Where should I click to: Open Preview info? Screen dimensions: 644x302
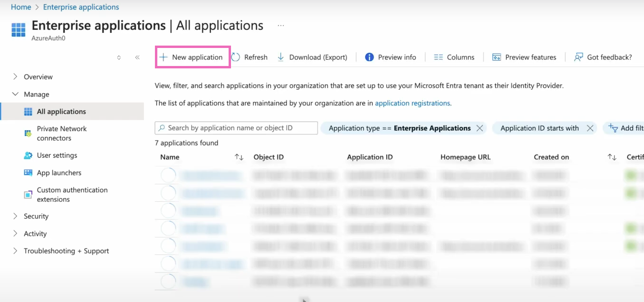coord(391,57)
